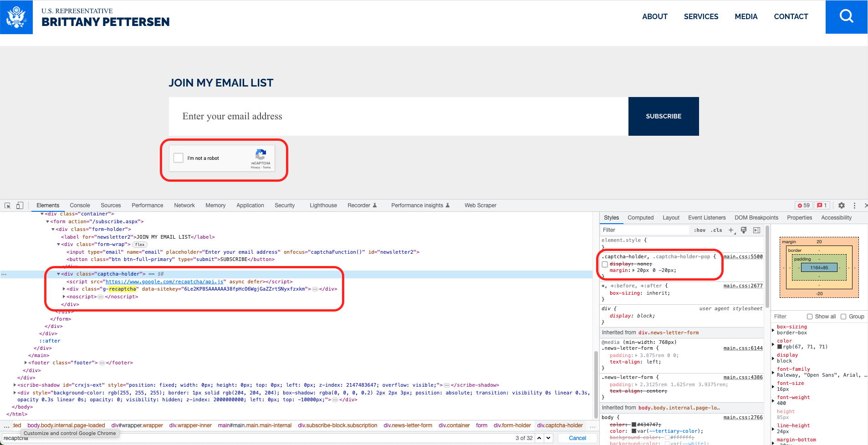Enable the display: none property checkbox
868x445 pixels.
[x=605, y=264]
